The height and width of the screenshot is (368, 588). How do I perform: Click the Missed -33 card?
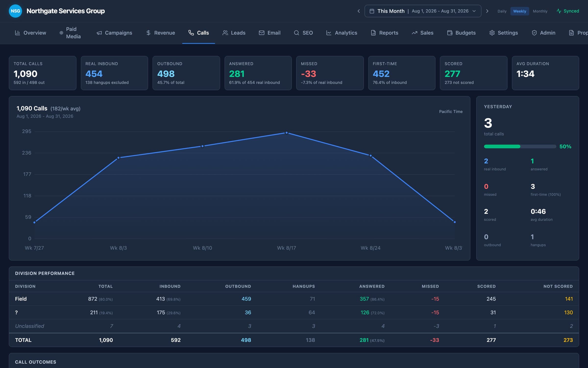click(x=330, y=73)
